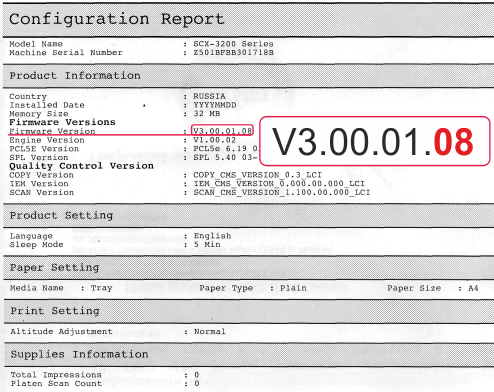Screen dimensions: 494x392
Task: Click the 'Product Information' section heading
Action: [75, 76]
